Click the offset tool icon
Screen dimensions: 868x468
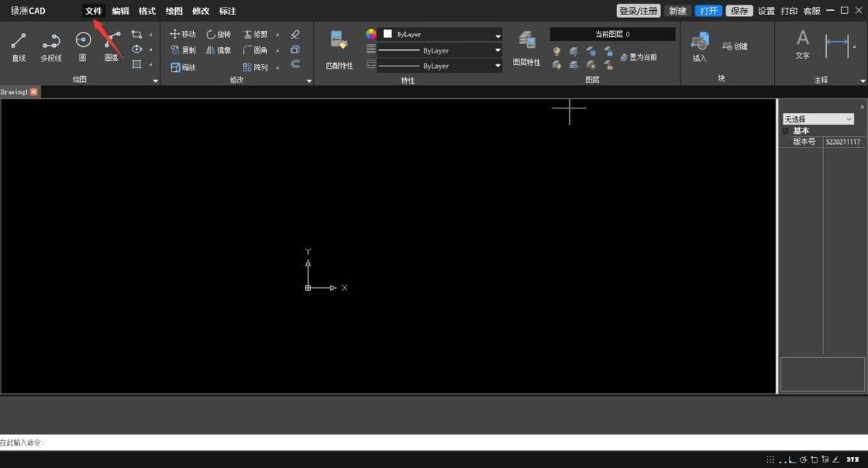point(295,64)
